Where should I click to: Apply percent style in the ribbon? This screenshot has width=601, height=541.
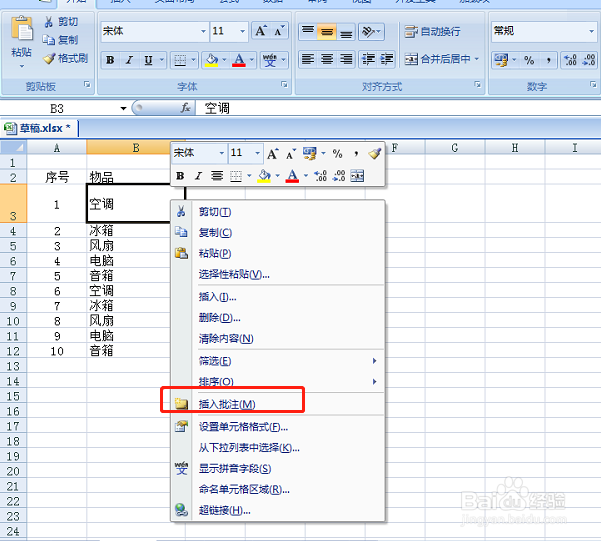pos(529,60)
